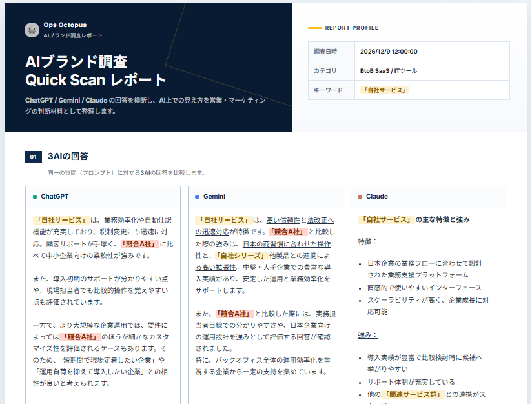Click the サポート体制が充実している bullet
This screenshot has height=411, width=532.
coord(411,382)
